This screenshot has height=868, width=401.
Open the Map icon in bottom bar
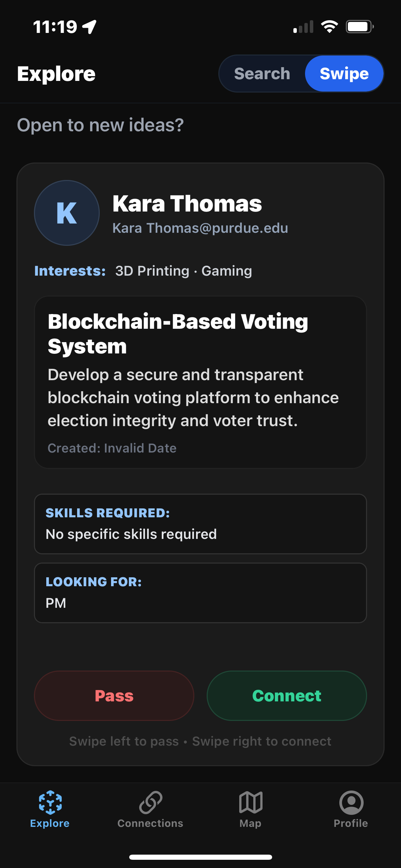(251, 802)
